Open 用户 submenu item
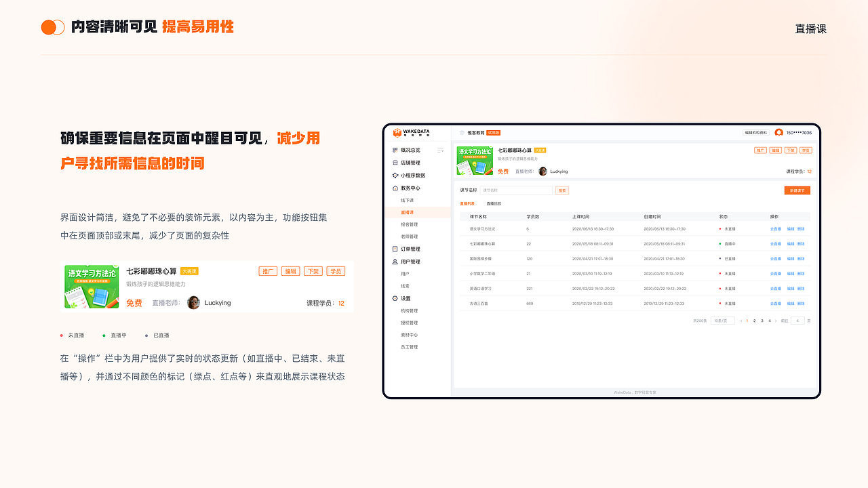 point(405,274)
